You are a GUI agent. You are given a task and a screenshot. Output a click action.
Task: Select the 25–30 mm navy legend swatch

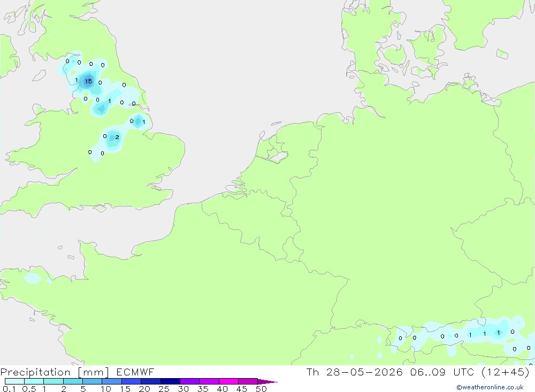[170, 381]
